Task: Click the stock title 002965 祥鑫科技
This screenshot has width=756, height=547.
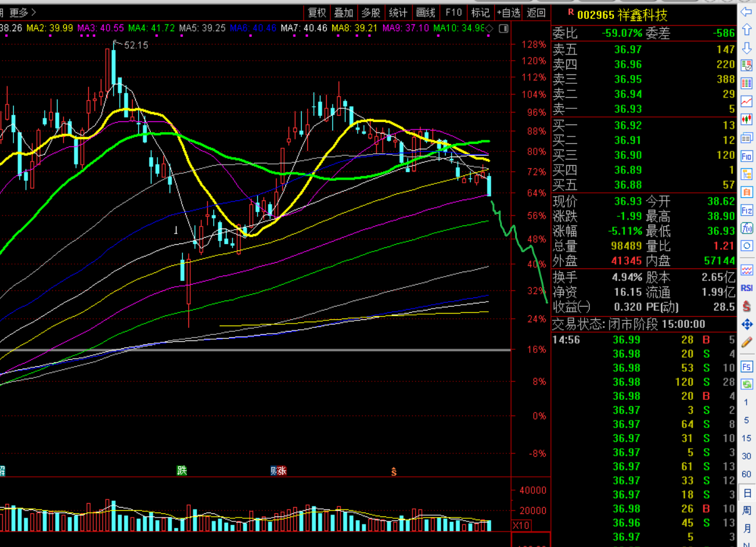Action: click(622, 14)
